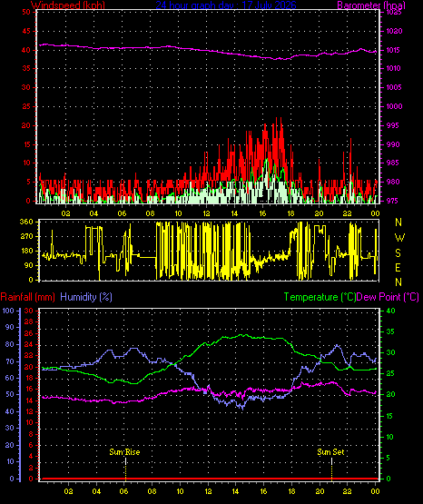Select the Humidity (%) legend label

tap(86, 297)
